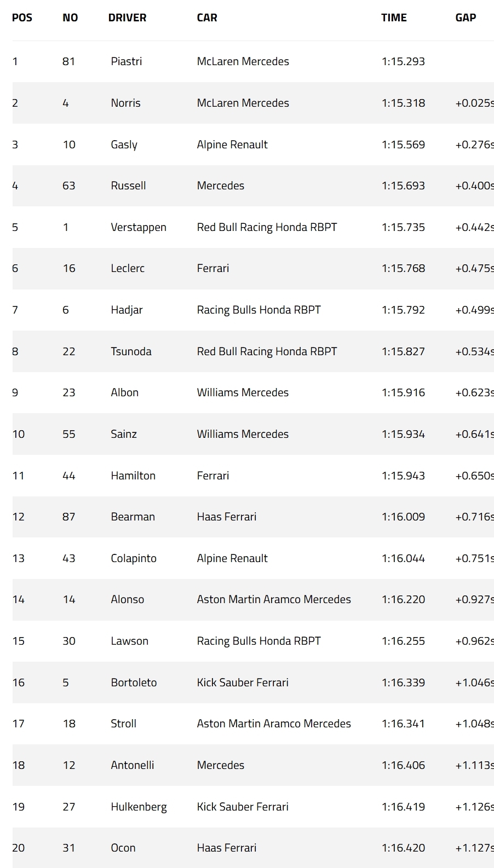494x868 pixels.
Task: Click Albon's Williams Mercedes team name
Action: tap(243, 392)
